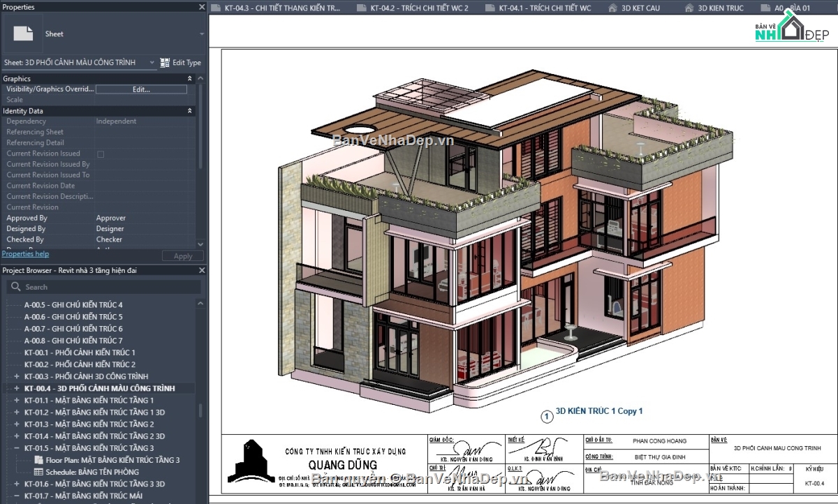
Task: Collapse the KT-01.5 TẦNG 3 node
Action: tap(16, 448)
